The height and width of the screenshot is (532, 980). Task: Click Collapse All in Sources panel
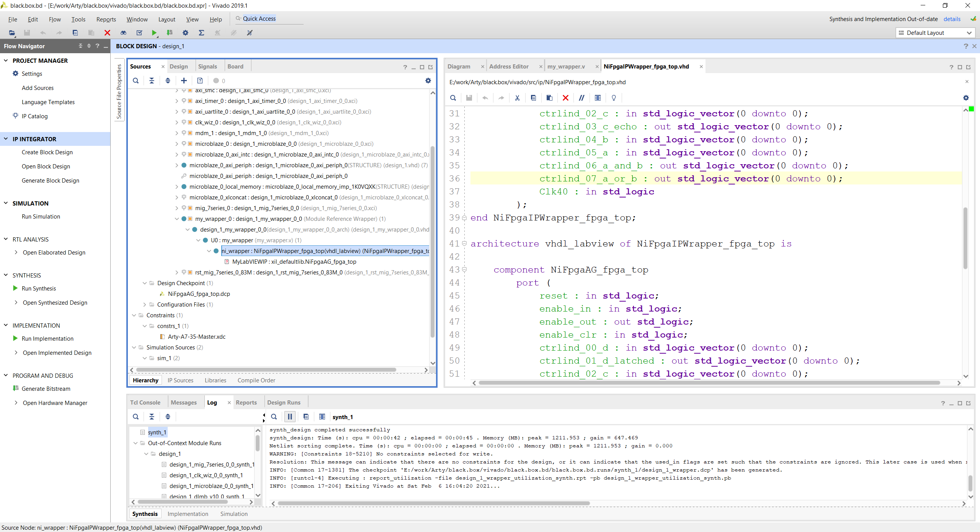pos(152,81)
